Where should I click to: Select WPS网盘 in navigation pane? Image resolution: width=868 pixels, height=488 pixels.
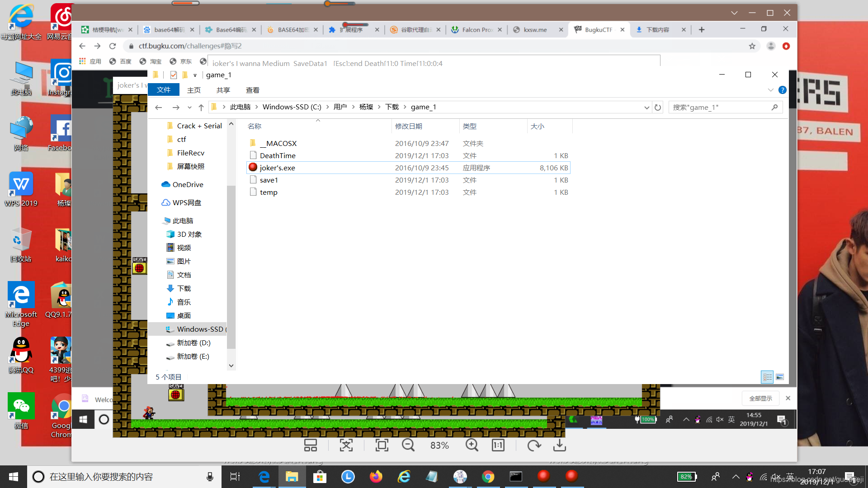coord(181,202)
